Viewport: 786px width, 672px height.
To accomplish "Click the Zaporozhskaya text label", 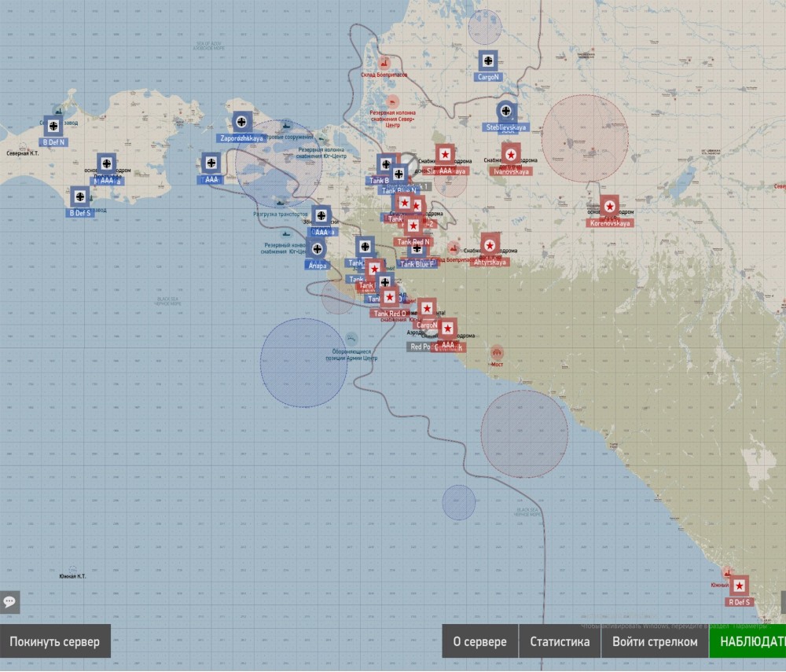I will [x=241, y=138].
